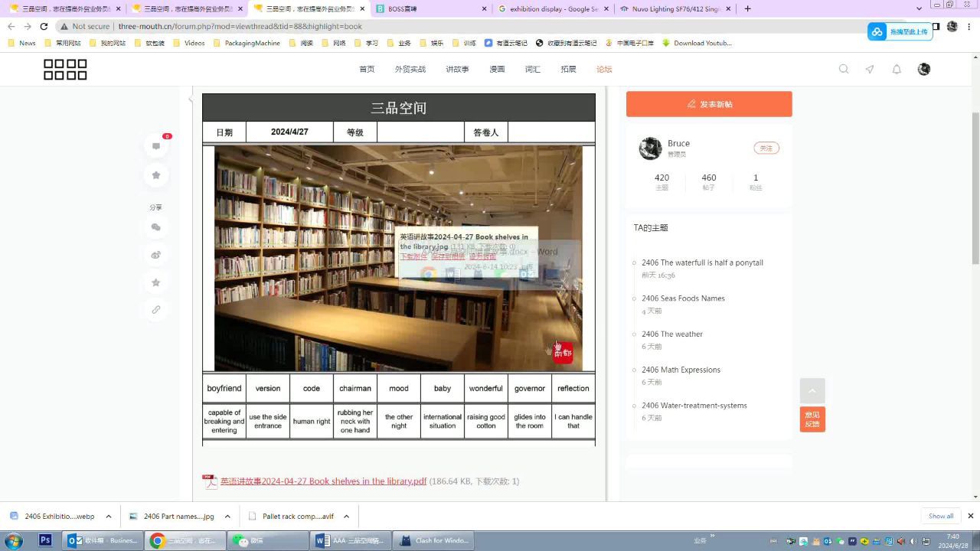Screen dimensions: 980x551
Task: Click the comment bubble icon with red badge
Action: tap(156, 146)
